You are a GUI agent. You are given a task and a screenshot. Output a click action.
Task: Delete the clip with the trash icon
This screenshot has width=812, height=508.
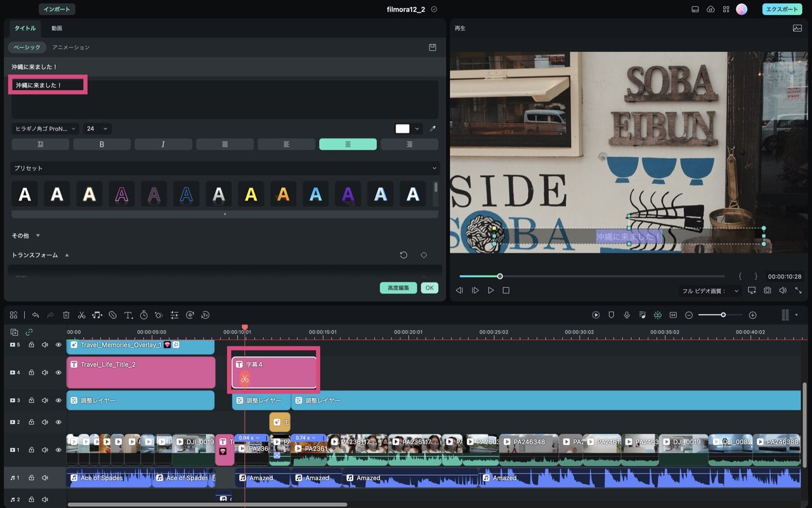pos(66,315)
